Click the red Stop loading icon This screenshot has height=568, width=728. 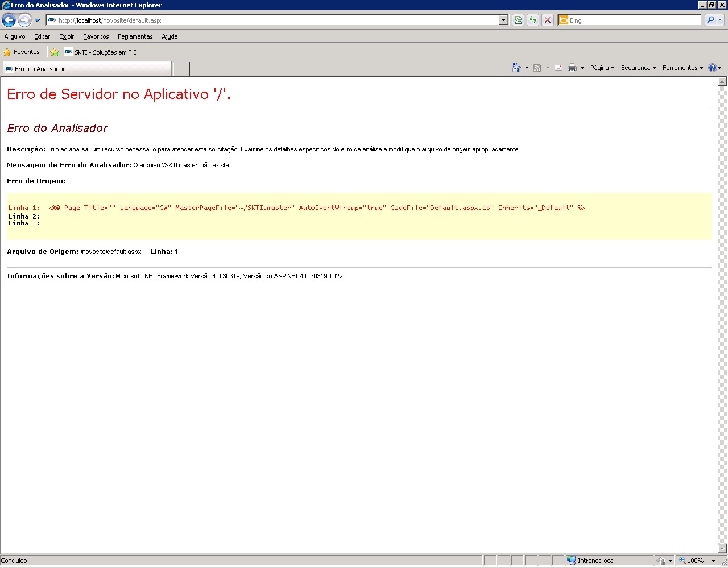point(548,20)
